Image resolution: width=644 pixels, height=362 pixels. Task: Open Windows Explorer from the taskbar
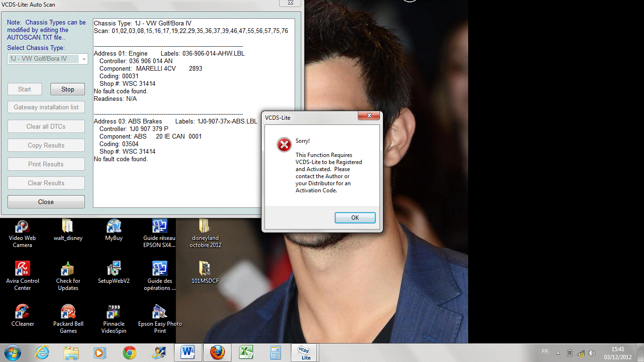pyautogui.click(x=71, y=353)
